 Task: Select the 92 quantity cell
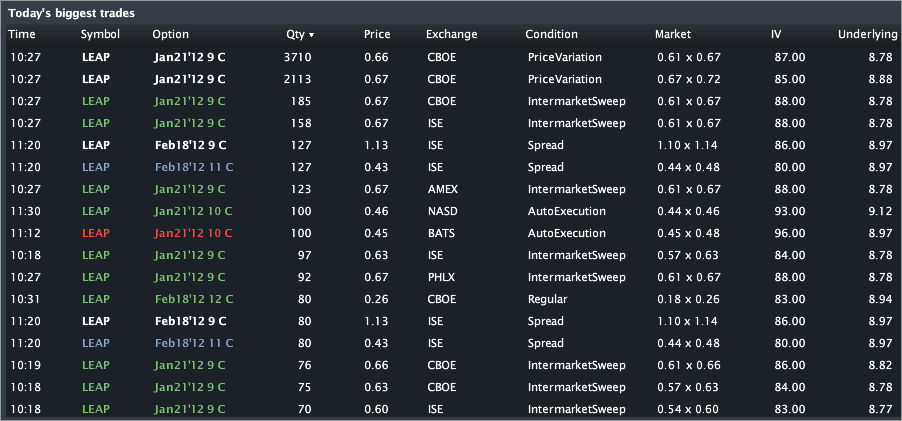304,277
